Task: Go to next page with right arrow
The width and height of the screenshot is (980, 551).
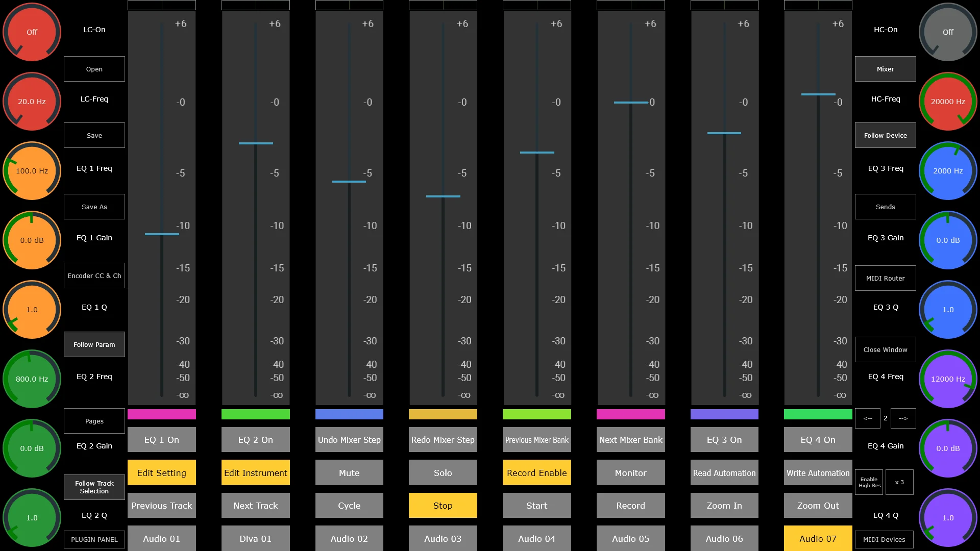Action: click(903, 418)
